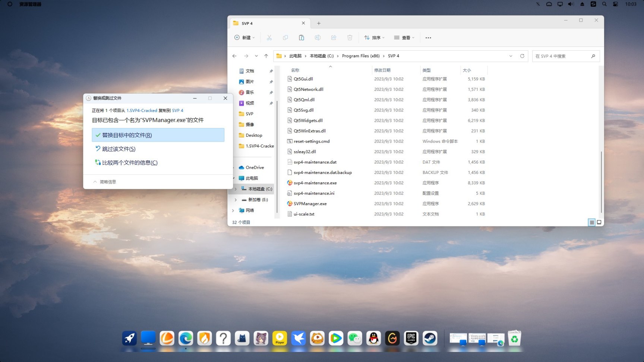Click the Paste clipboard icon

(x=302, y=38)
